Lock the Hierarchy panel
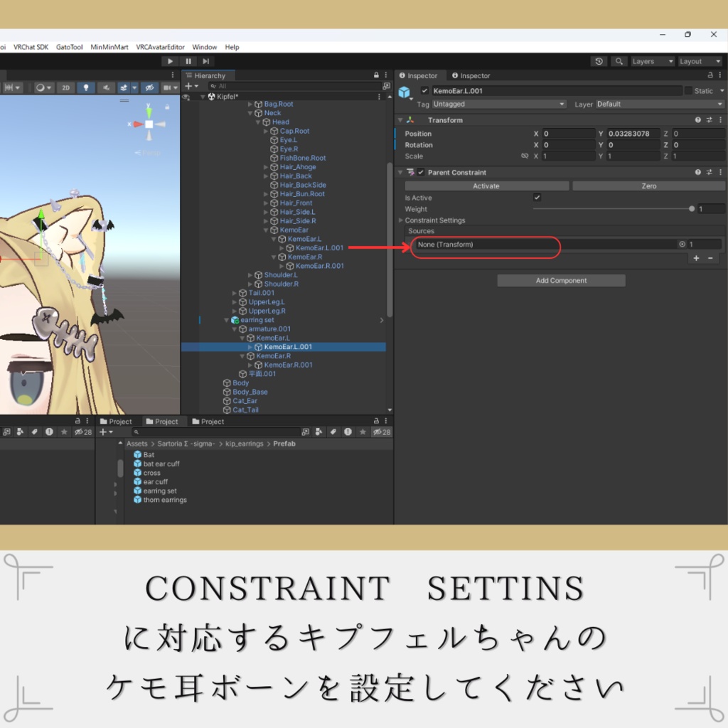The height and width of the screenshot is (728, 728). 376,75
